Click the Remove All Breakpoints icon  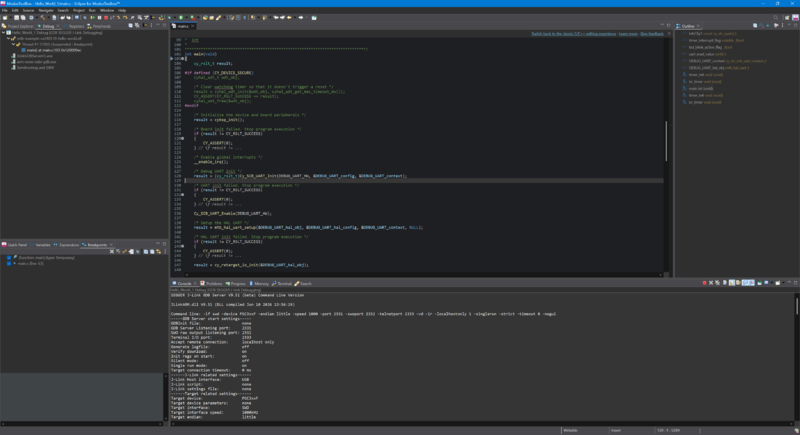118,251
